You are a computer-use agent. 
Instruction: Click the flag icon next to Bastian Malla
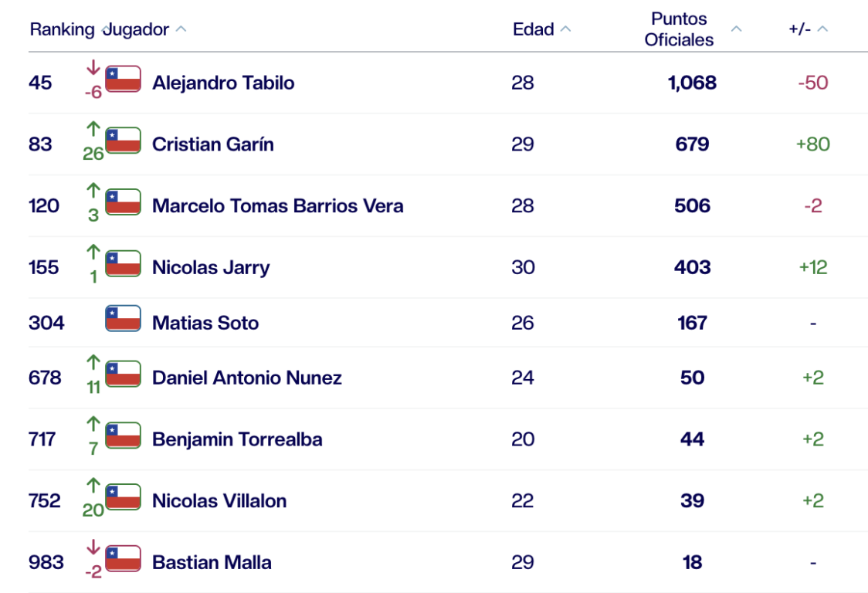pos(123,559)
